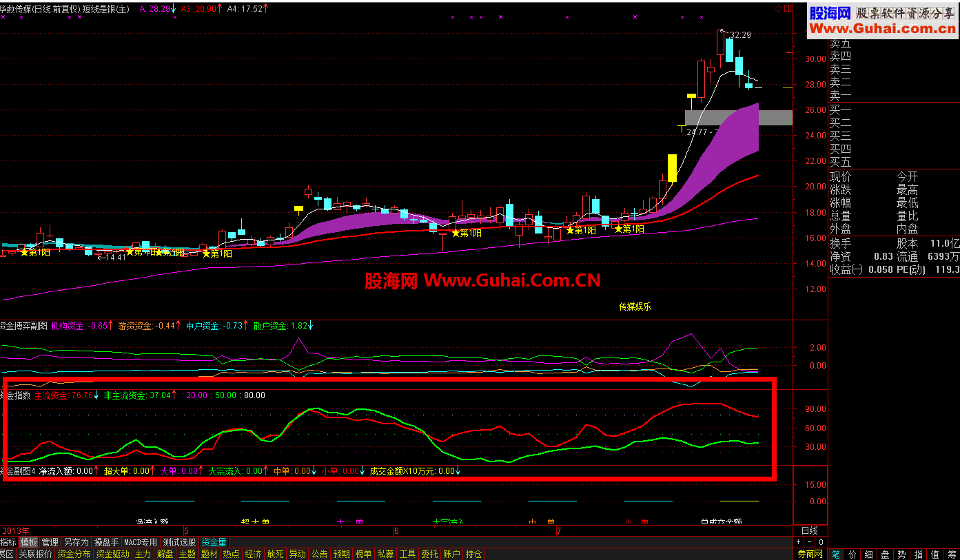The width and height of the screenshot is (960, 560).
Task: Click the 机构资金 indicator label
Action: click(67, 326)
